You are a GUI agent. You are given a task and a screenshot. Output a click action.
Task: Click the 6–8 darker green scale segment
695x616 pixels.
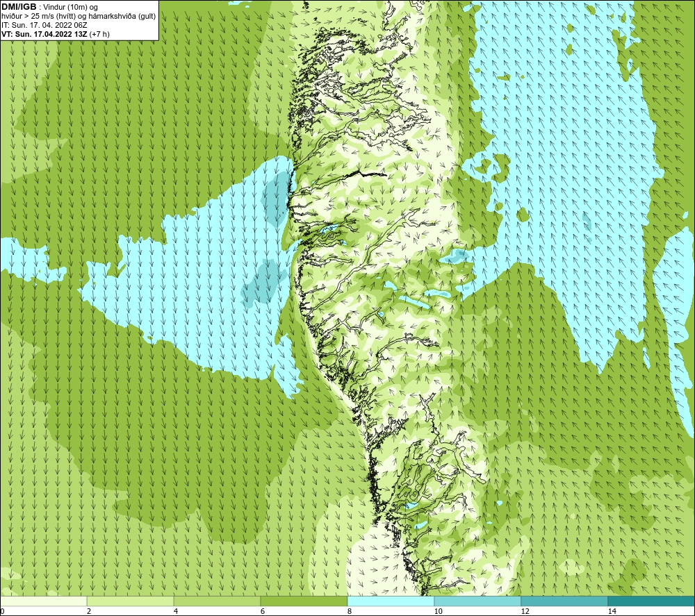(304, 601)
